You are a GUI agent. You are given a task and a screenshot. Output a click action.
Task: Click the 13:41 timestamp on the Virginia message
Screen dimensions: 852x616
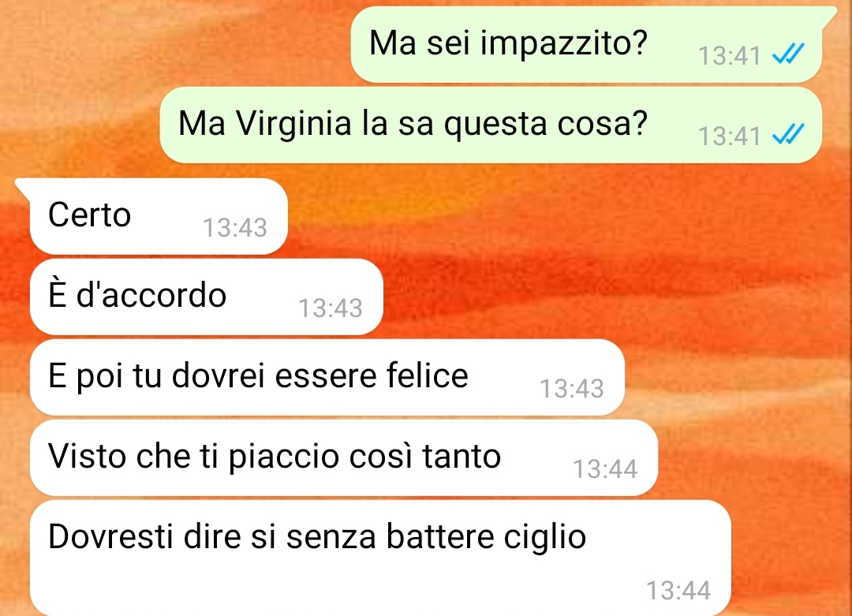pyautogui.click(x=729, y=136)
